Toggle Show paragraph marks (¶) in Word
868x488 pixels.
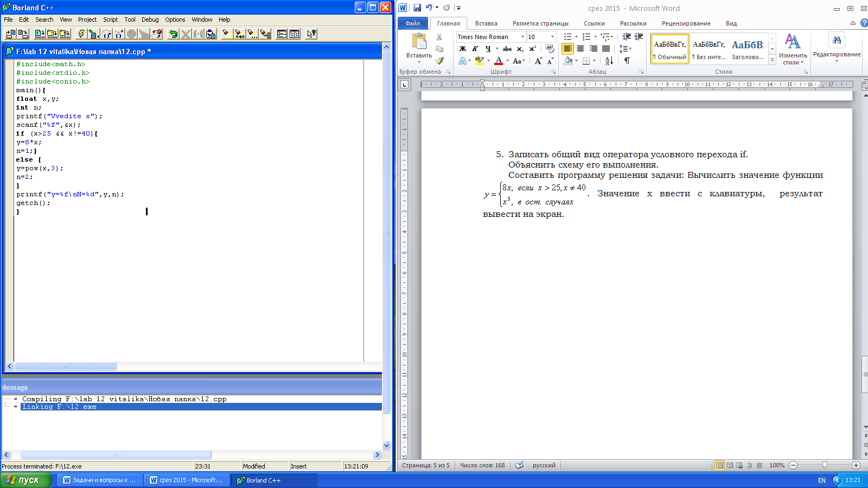[x=627, y=61]
